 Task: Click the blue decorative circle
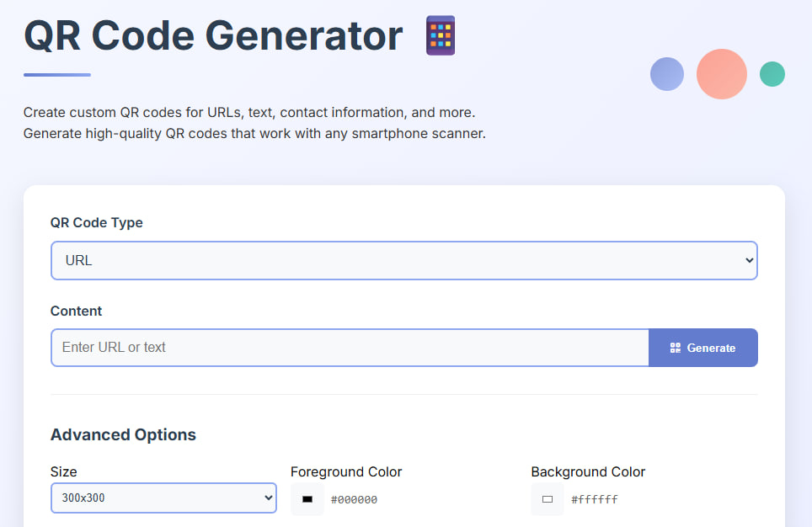point(667,74)
